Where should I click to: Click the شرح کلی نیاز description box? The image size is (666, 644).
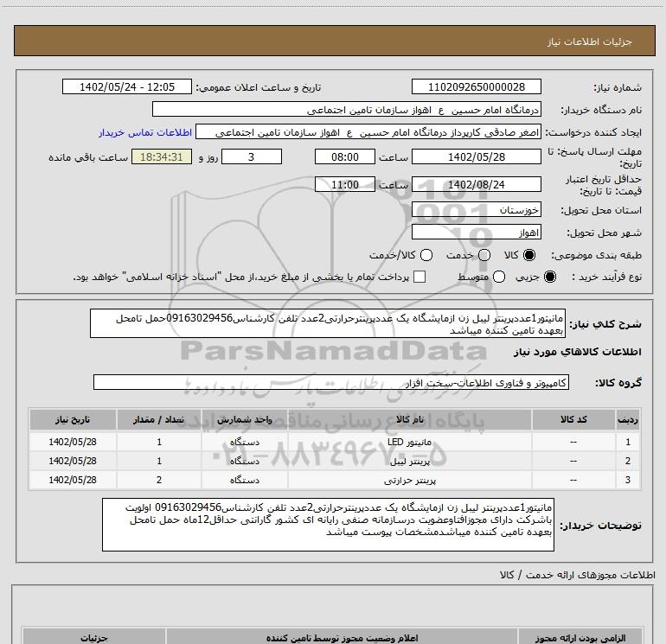[x=328, y=323]
